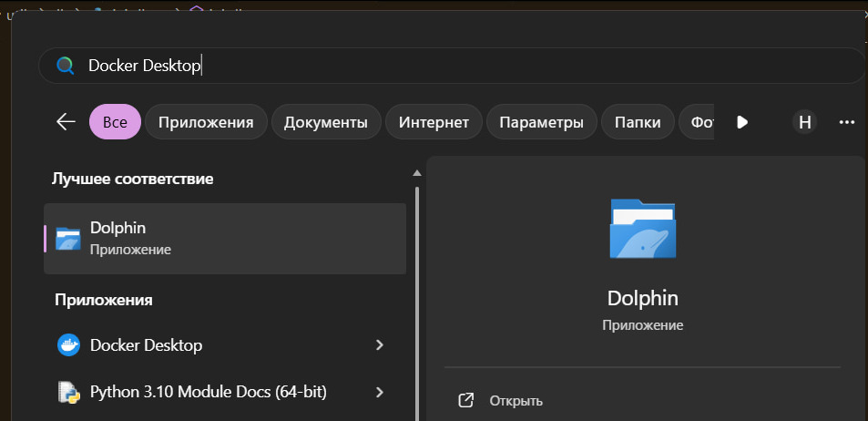868x421 pixels.
Task: Click the Python Module Docs icon
Action: tap(68, 392)
